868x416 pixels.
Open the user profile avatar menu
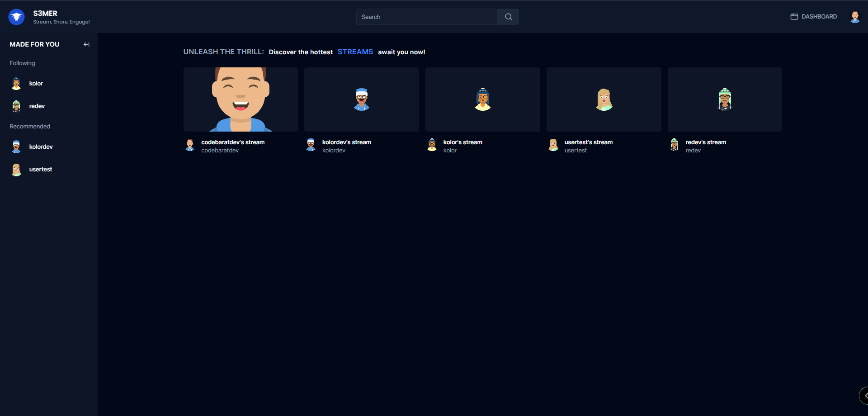(854, 17)
